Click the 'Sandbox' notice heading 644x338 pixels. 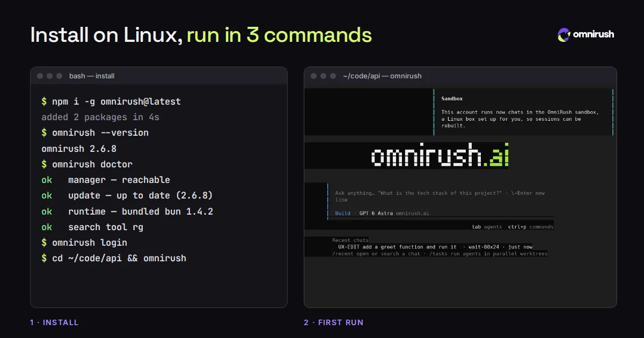pos(452,99)
